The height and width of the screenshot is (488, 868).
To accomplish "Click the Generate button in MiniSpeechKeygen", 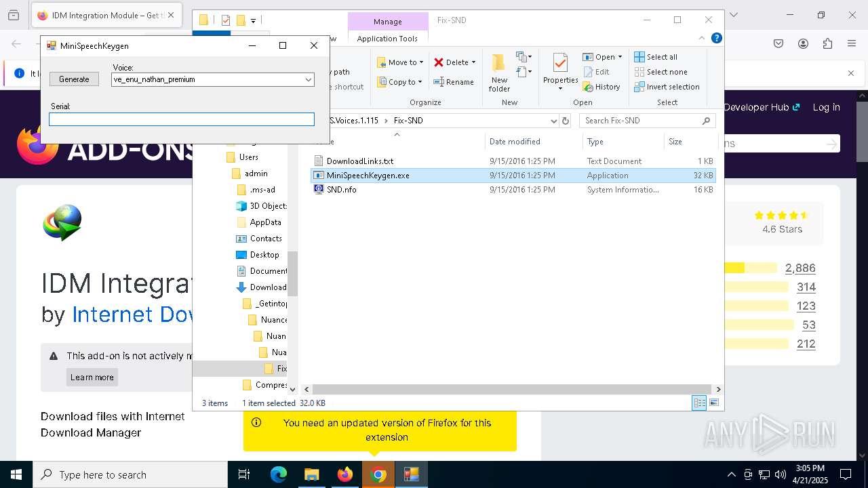I will [74, 79].
